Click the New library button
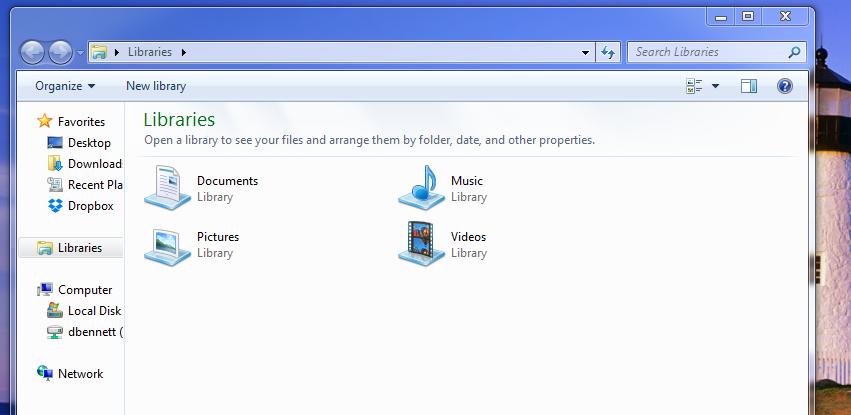 pyautogui.click(x=156, y=87)
